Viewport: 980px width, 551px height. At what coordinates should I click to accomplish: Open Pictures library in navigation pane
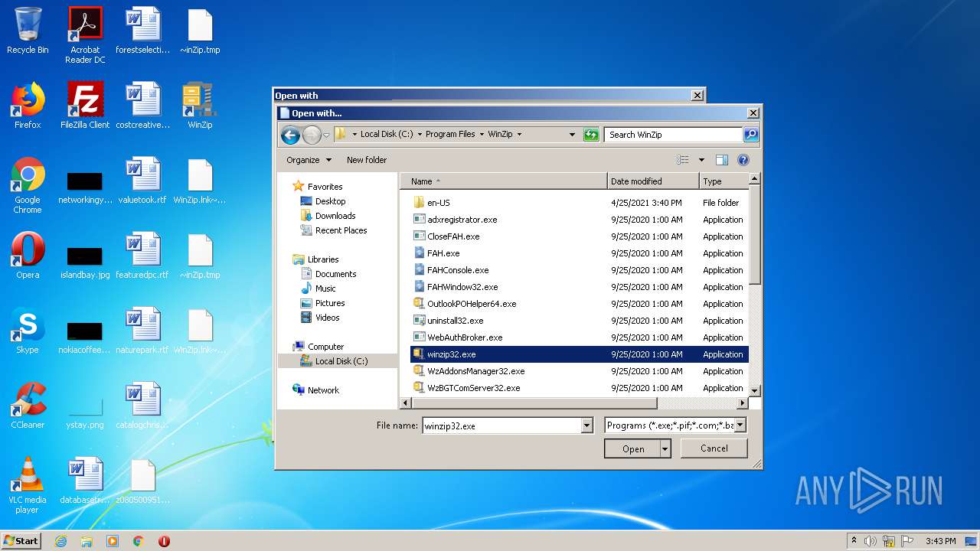(x=330, y=303)
